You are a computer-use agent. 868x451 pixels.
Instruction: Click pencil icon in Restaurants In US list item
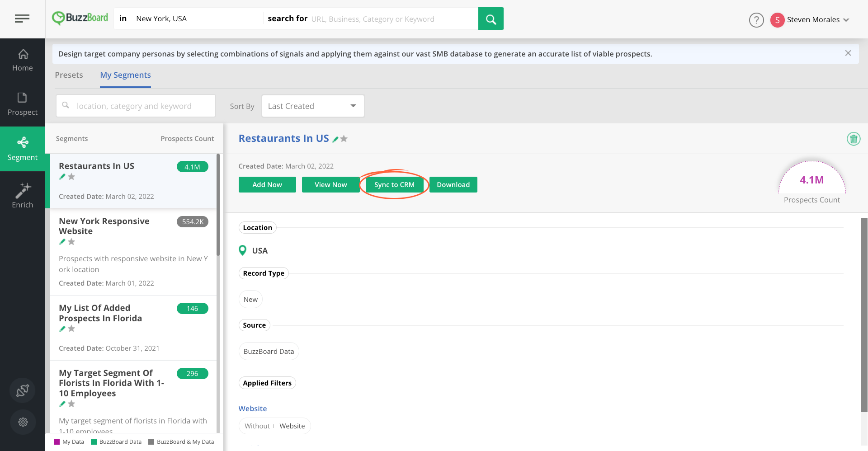(62, 177)
